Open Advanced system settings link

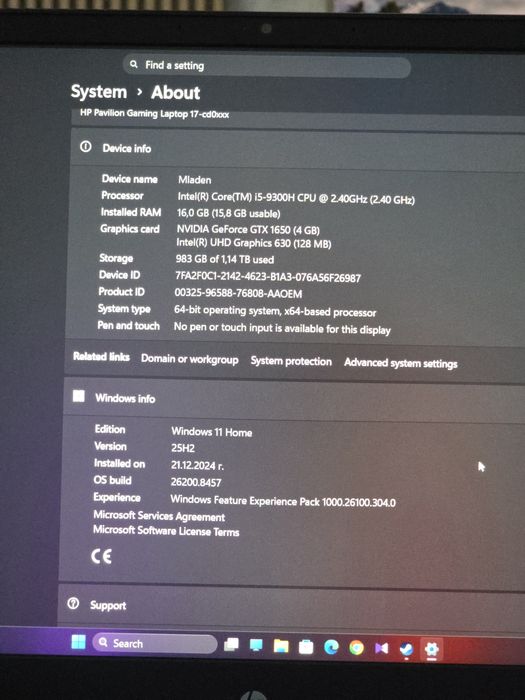pos(400,363)
